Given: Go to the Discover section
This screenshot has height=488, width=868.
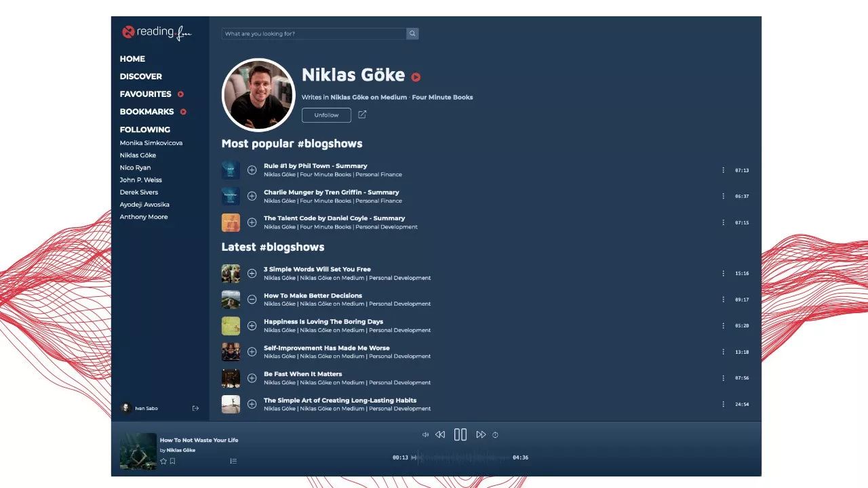Looking at the screenshot, I should pos(141,77).
